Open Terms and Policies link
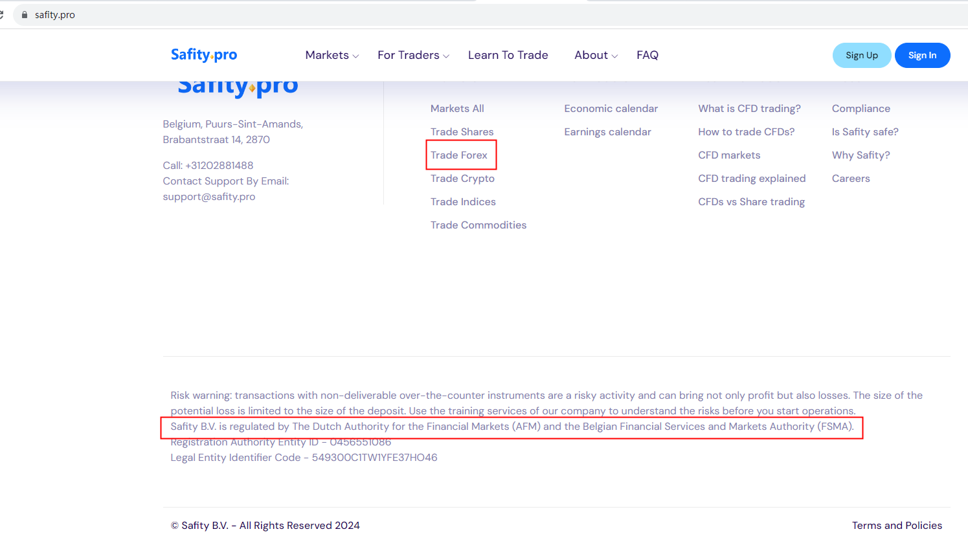The width and height of the screenshot is (968, 560). click(x=897, y=526)
